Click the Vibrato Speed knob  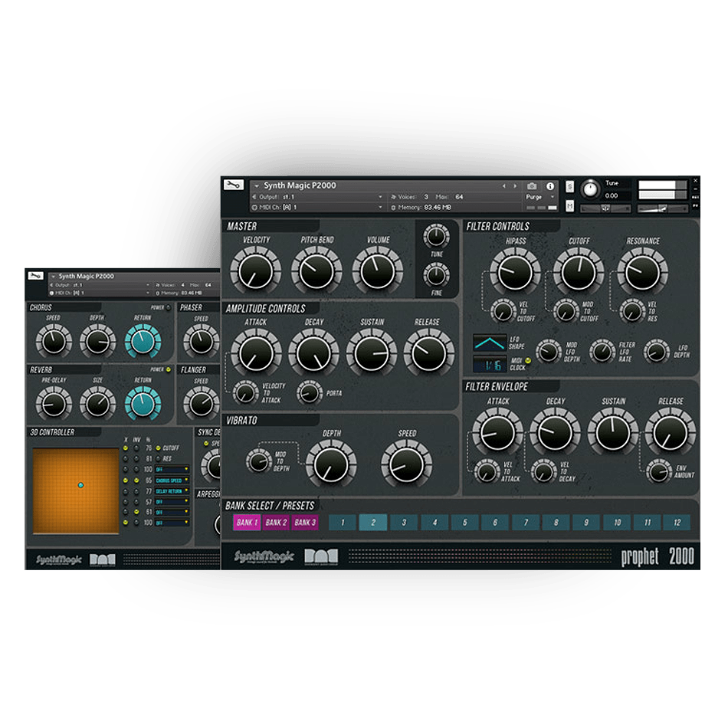407,464
